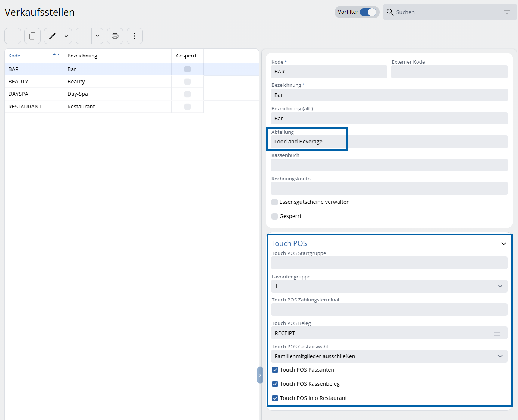
Task: Click the minus delete icon
Action: click(x=84, y=36)
